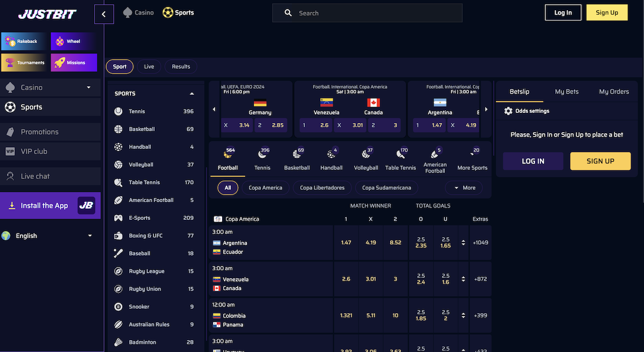Switch to the Casino top tab
This screenshot has height=352, width=644.
tap(138, 12)
